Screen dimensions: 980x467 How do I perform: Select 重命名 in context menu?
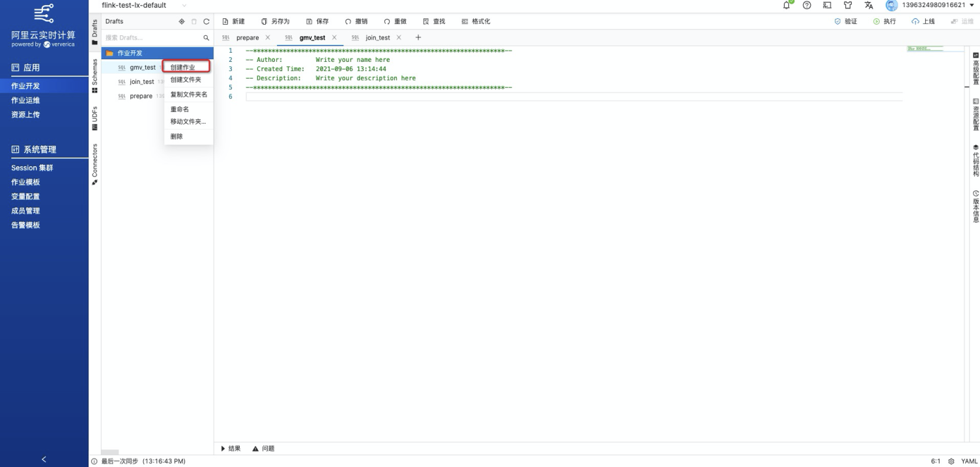[188, 109]
